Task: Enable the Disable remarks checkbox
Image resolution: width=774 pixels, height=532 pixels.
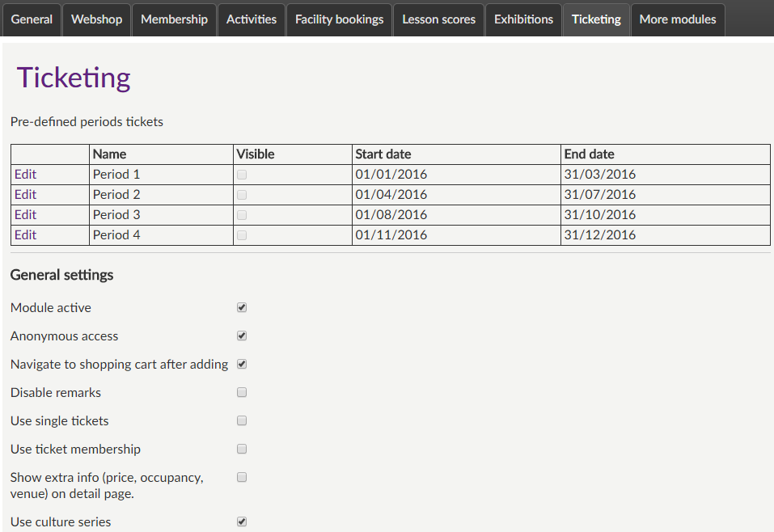Action: pyautogui.click(x=242, y=393)
